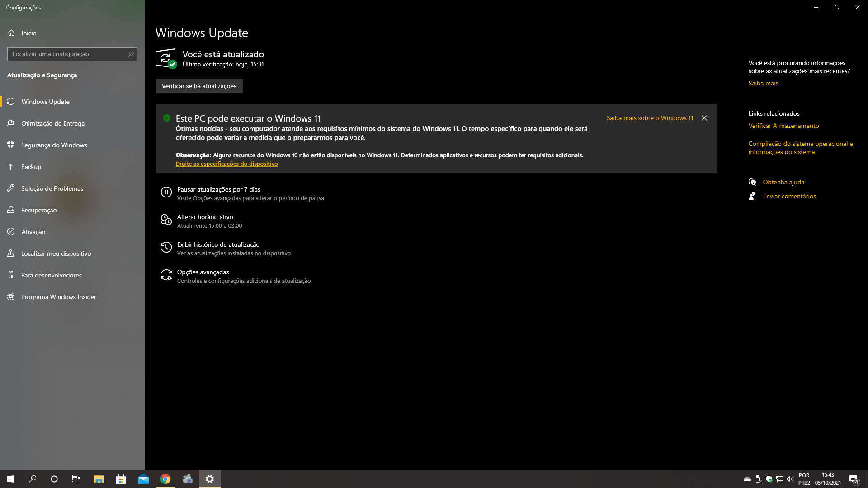This screenshot has width=868, height=488.
Task: Click Obtenha ajuda link
Action: [x=783, y=182]
